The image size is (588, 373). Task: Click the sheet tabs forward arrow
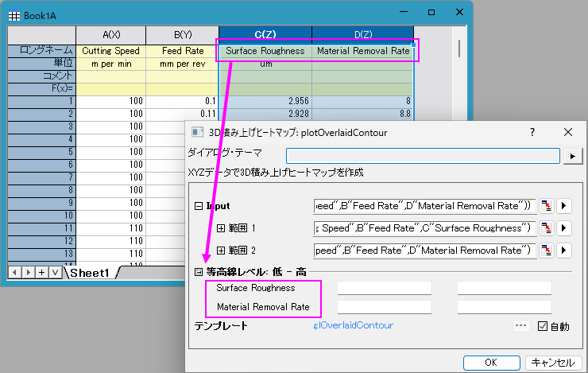28,273
